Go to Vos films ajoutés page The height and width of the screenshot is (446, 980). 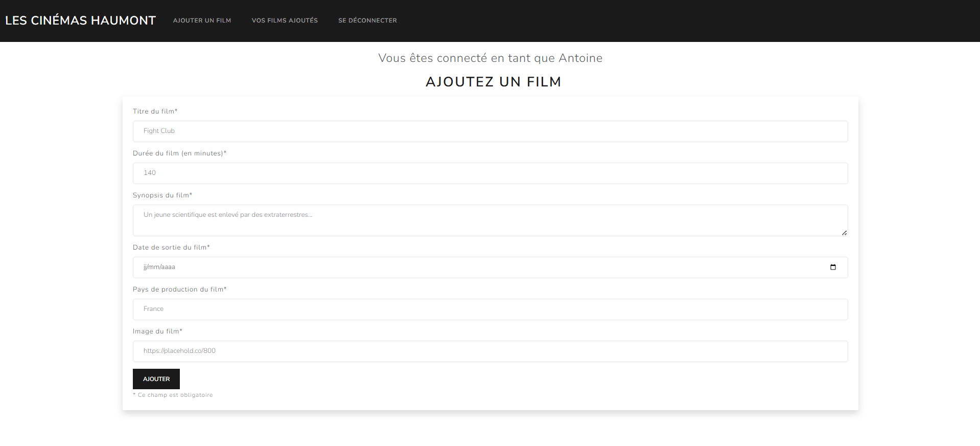pos(285,20)
